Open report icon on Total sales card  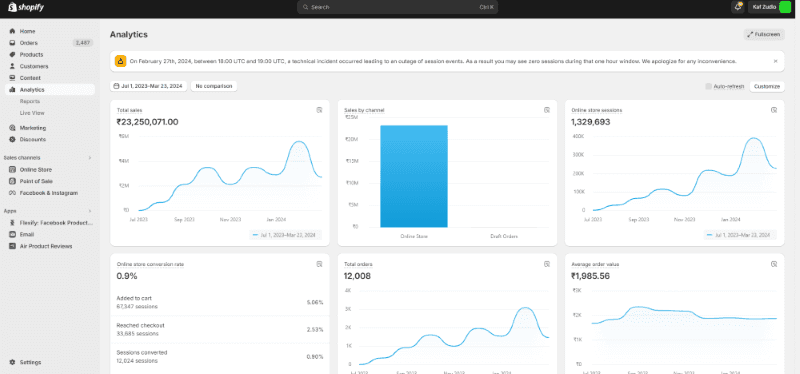pos(319,110)
